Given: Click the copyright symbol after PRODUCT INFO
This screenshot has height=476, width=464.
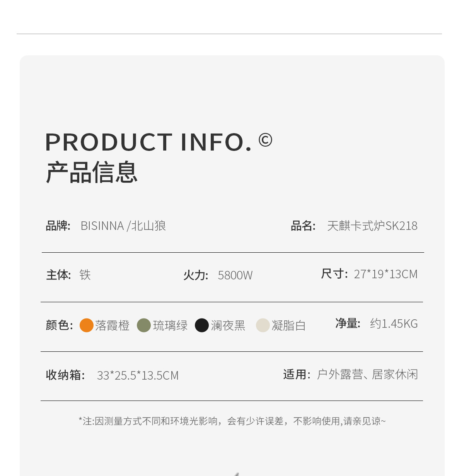Looking at the screenshot, I should pos(265,140).
